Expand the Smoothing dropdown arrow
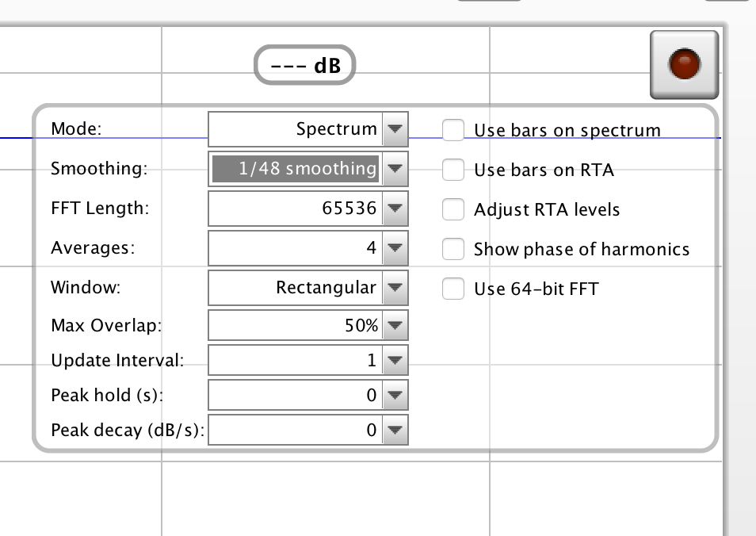 pyautogui.click(x=395, y=169)
